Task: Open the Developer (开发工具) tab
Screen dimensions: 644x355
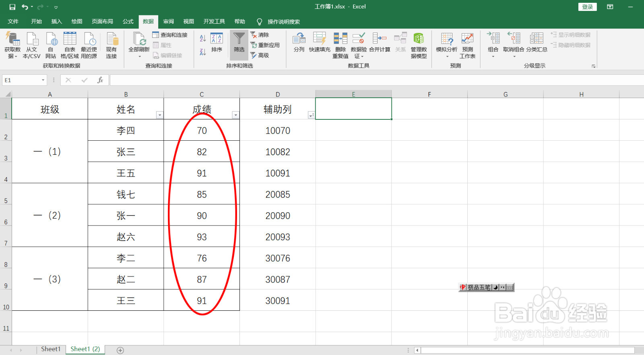Action: pos(214,21)
